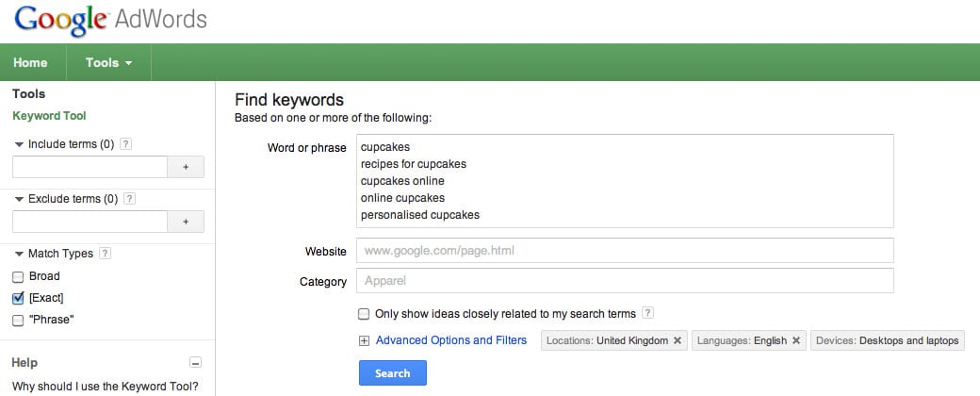Image resolution: width=980 pixels, height=396 pixels.
Task: Enable the "Phrase" match type checkbox
Action: pyautogui.click(x=18, y=320)
